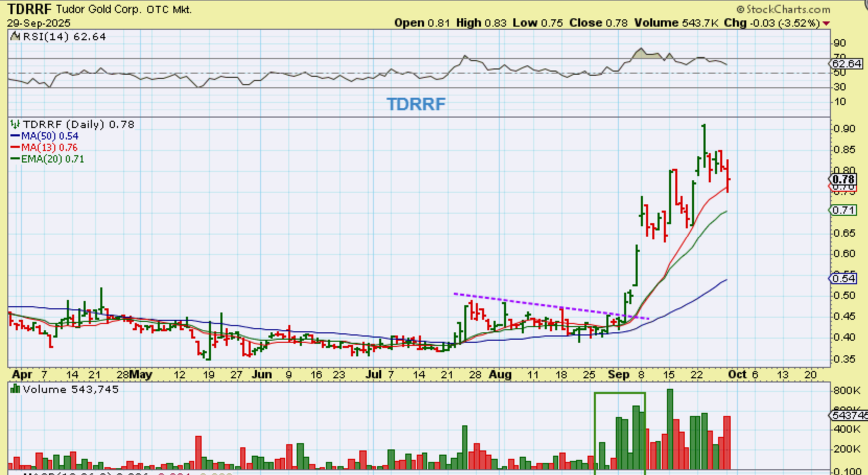
Task: Click the Jul month label on the date axis
Action: (x=374, y=375)
